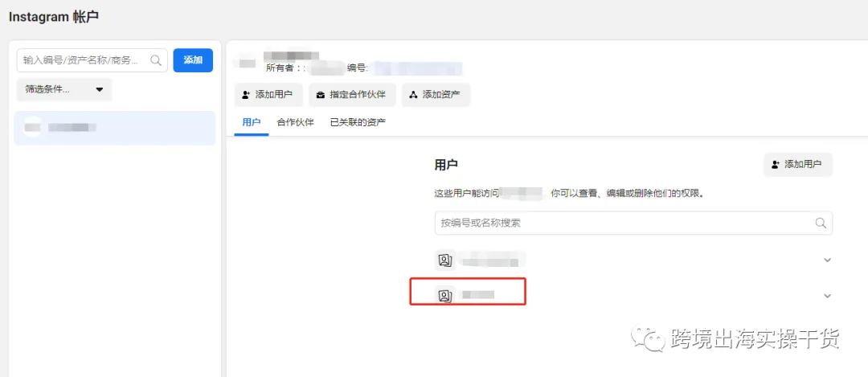The height and width of the screenshot is (377, 868).
Task: Select the blurred Instagram account in left list
Action: (115, 128)
